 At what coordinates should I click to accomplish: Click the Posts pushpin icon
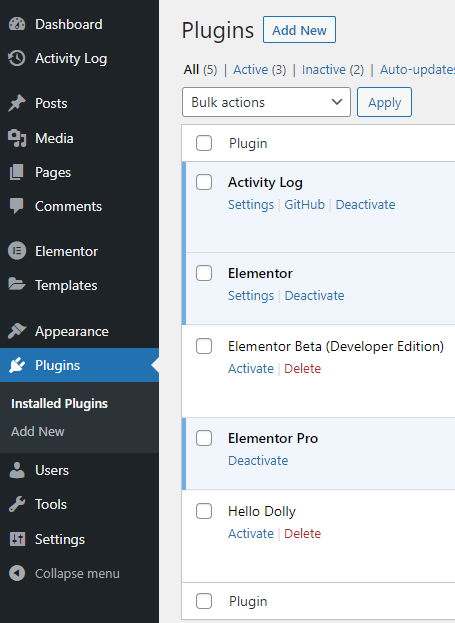click(17, 103)
